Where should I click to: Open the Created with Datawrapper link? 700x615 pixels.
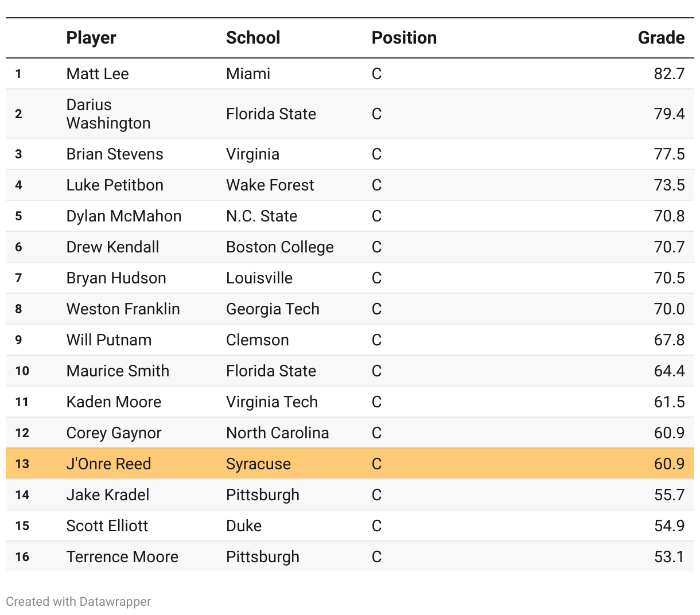(x=79, y=601)
